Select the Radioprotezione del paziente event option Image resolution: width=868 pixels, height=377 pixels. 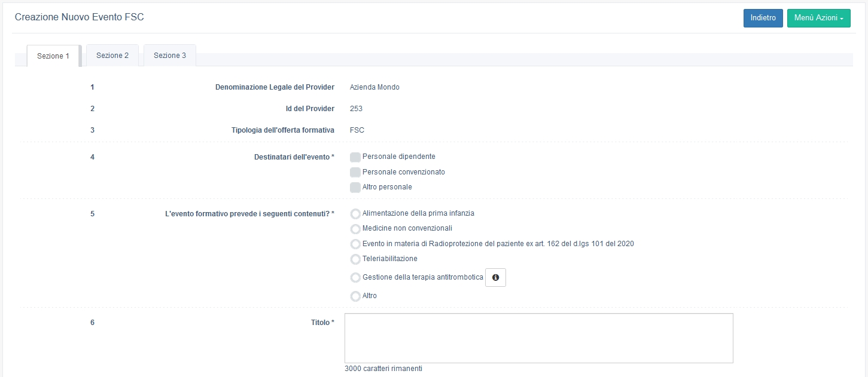tap(355, 244)
